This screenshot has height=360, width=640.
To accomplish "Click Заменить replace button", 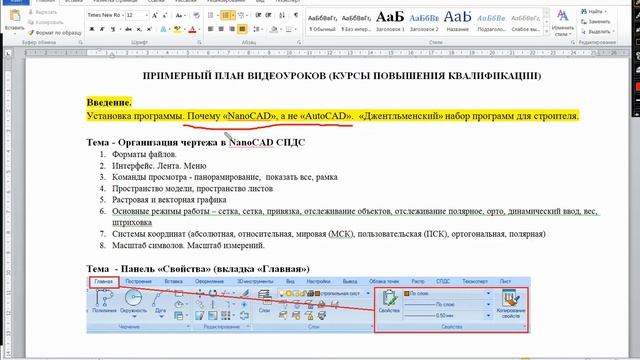I will click(x=596, y=22).
